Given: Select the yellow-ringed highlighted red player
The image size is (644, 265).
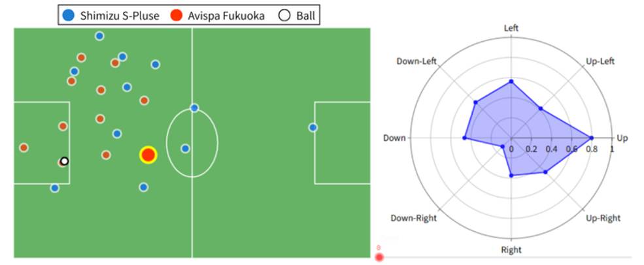Looking at the screenshot, I should [x=148, y=155].
